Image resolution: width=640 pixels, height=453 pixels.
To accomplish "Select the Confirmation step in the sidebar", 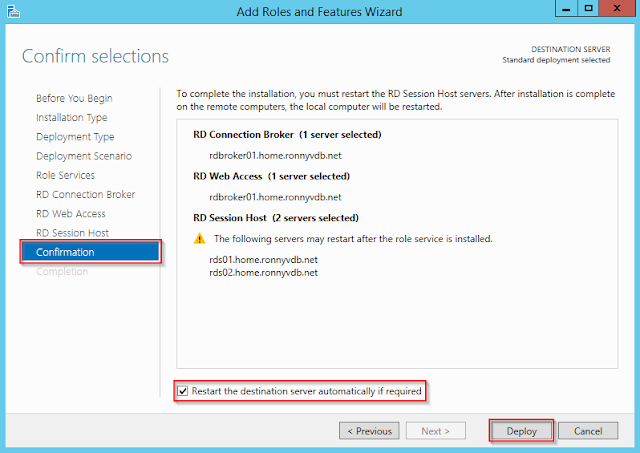I will [x=66, y=252].
